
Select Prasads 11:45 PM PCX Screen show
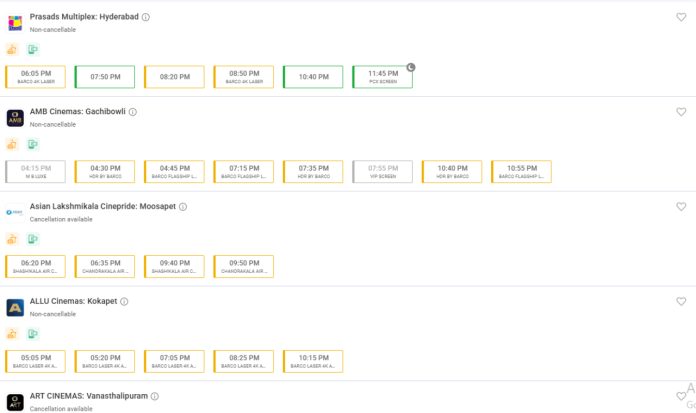383,77
